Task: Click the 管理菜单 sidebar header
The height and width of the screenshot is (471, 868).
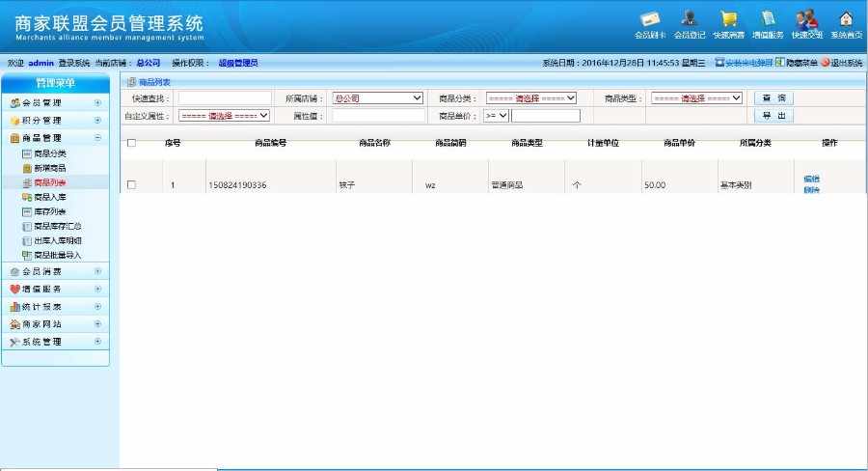Action: tap(55, 83)
